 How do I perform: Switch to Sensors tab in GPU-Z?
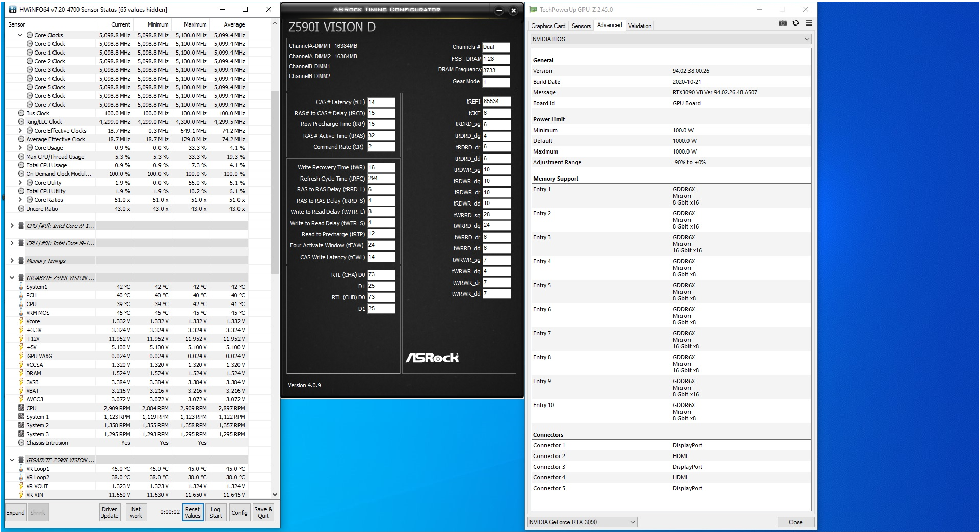pos(581,26)
